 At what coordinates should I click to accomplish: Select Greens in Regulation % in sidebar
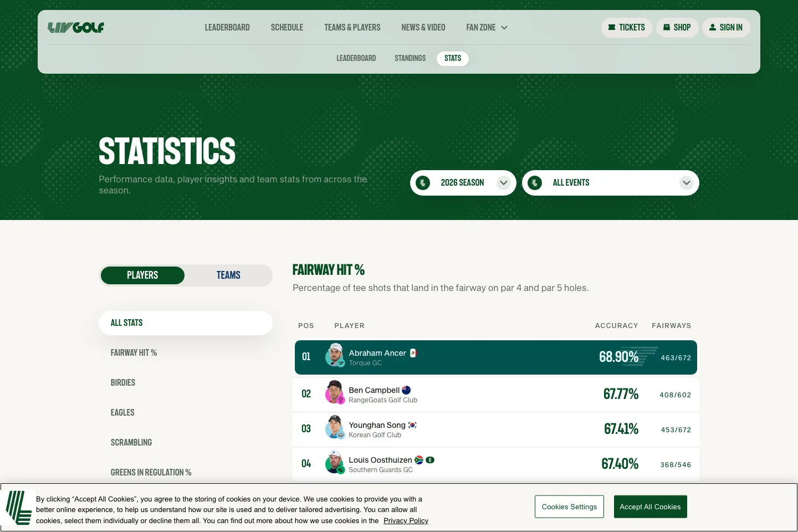tap(151, 473)
